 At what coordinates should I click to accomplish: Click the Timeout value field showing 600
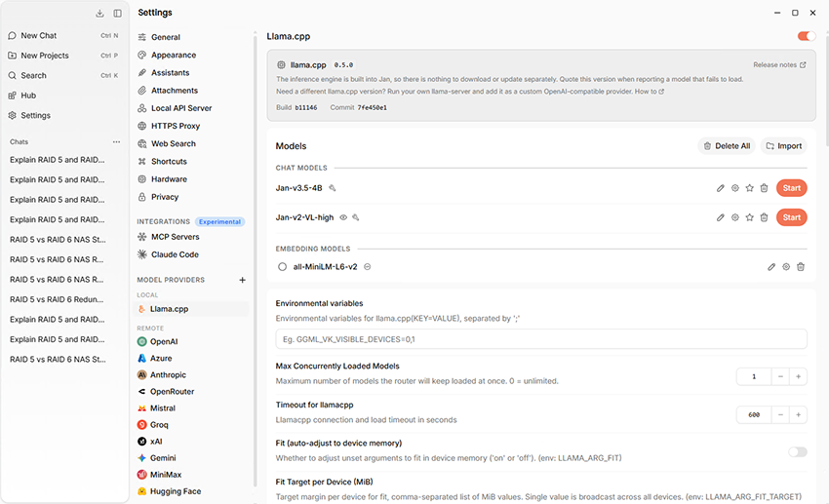point(754,415)
